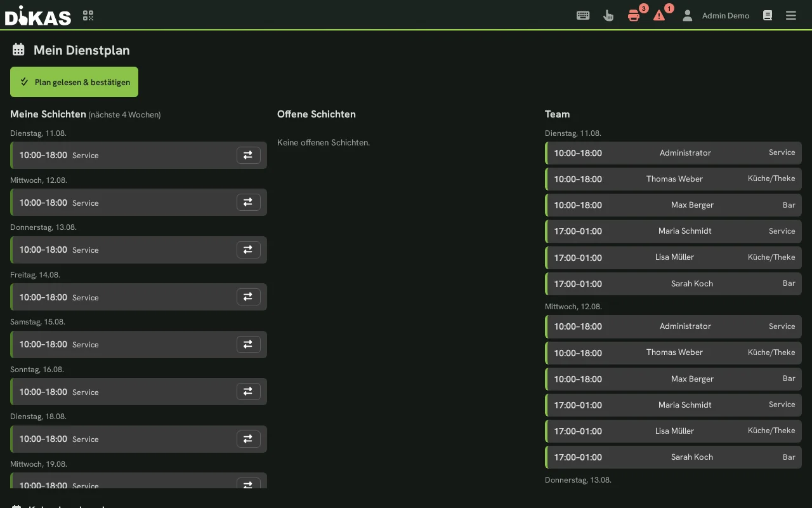Open the warning alerts icon with badge 1
Screen dimensions: 812x508
click(659, 16)
